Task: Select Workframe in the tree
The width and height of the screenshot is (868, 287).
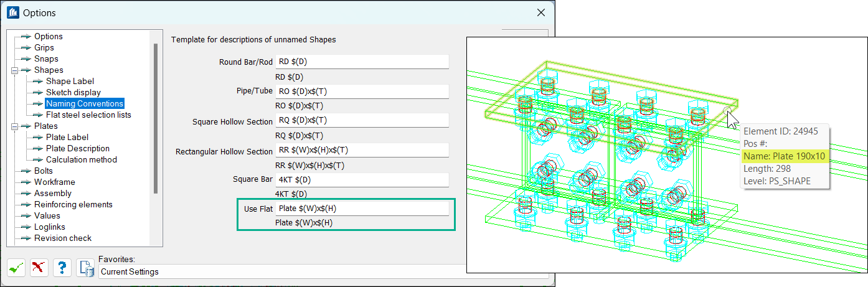Action: tap(55, 182)
